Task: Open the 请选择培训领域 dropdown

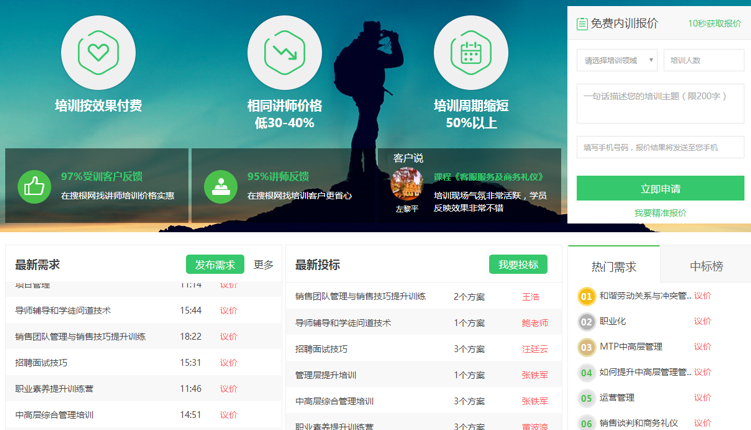Action: (616, 60)
